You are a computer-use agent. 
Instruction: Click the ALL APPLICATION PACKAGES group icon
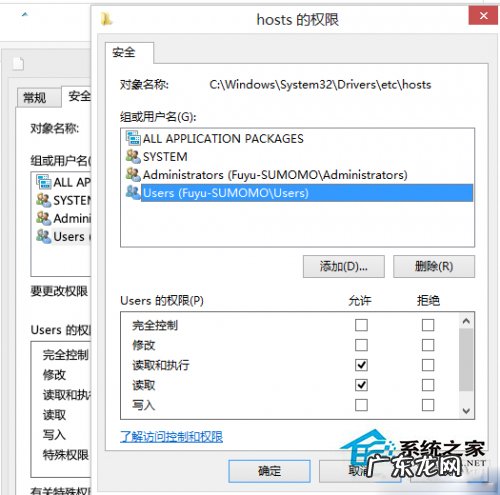[x=133, y=138]
